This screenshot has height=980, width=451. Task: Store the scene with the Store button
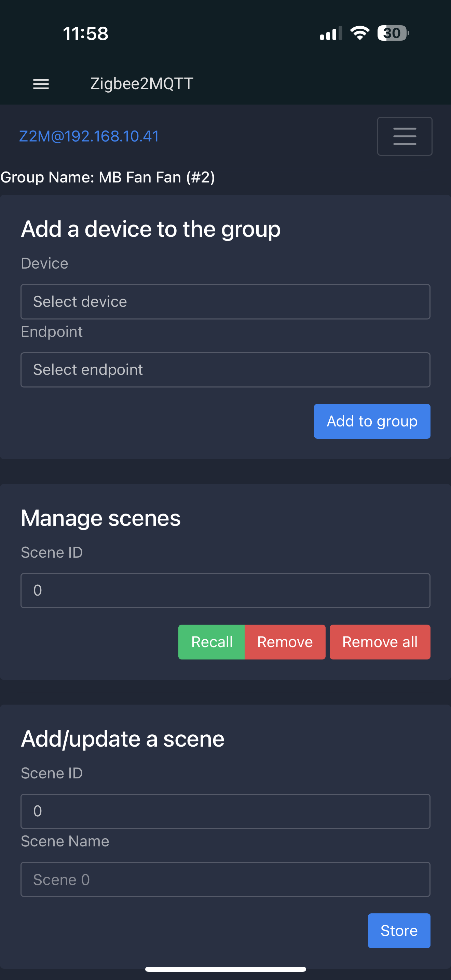pos(398,930)
